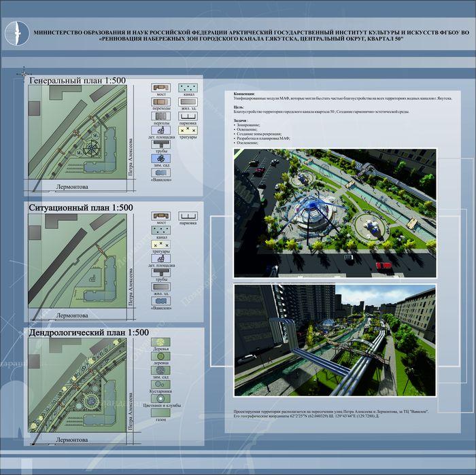Click the site location description text below renders

coord(331,412)
